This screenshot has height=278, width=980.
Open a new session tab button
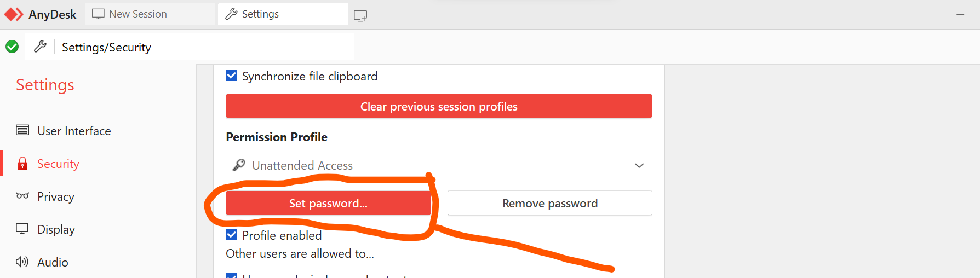click(360, 15)
